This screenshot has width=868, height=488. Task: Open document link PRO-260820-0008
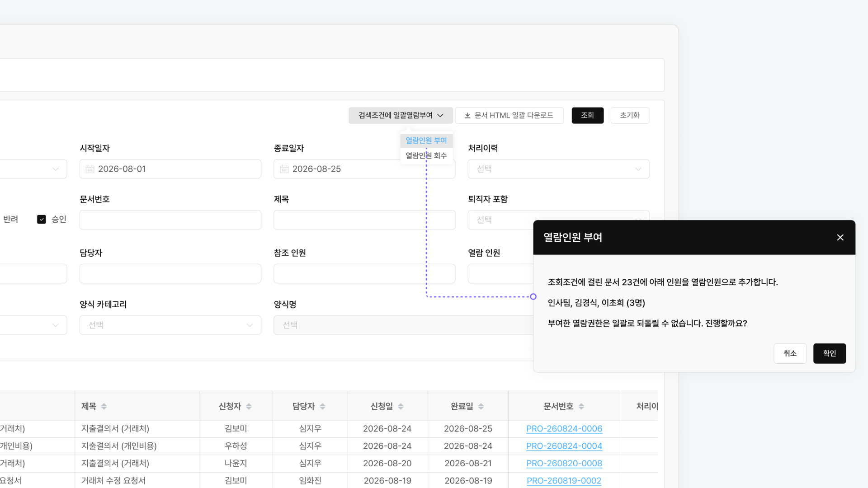(x=564, y=463)
